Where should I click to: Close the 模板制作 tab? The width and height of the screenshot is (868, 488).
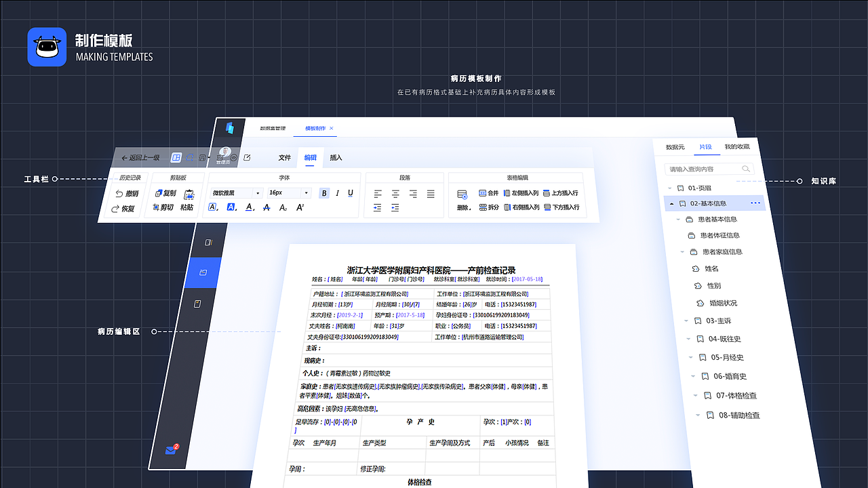coord(332,128)
